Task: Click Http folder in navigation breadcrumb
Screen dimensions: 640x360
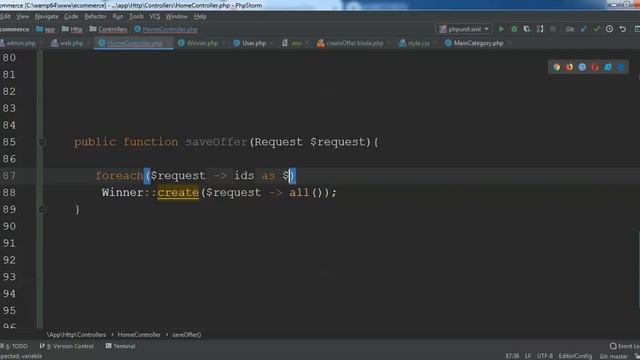Action: coord(72,29)
